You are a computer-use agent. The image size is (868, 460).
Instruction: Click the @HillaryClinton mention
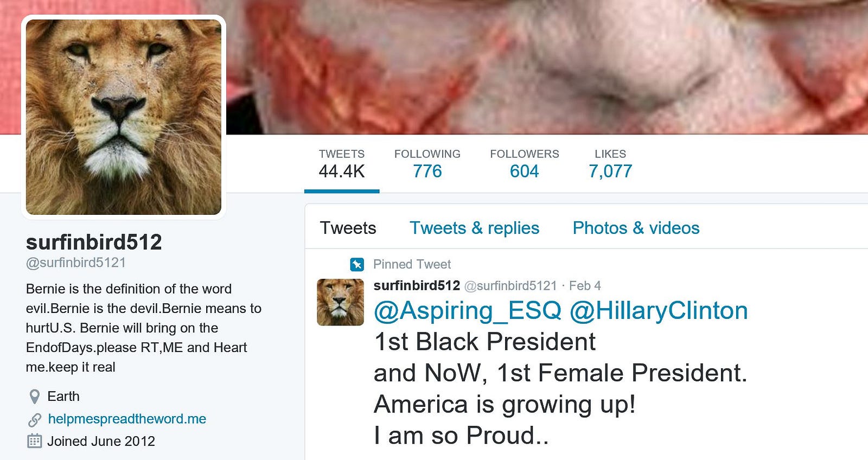(x=659, y=311)
